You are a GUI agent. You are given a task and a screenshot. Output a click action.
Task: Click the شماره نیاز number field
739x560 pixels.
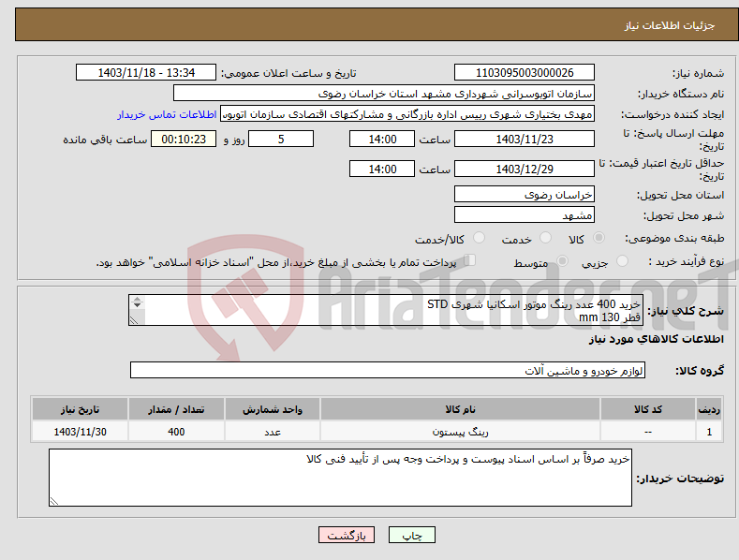[525, 73]
